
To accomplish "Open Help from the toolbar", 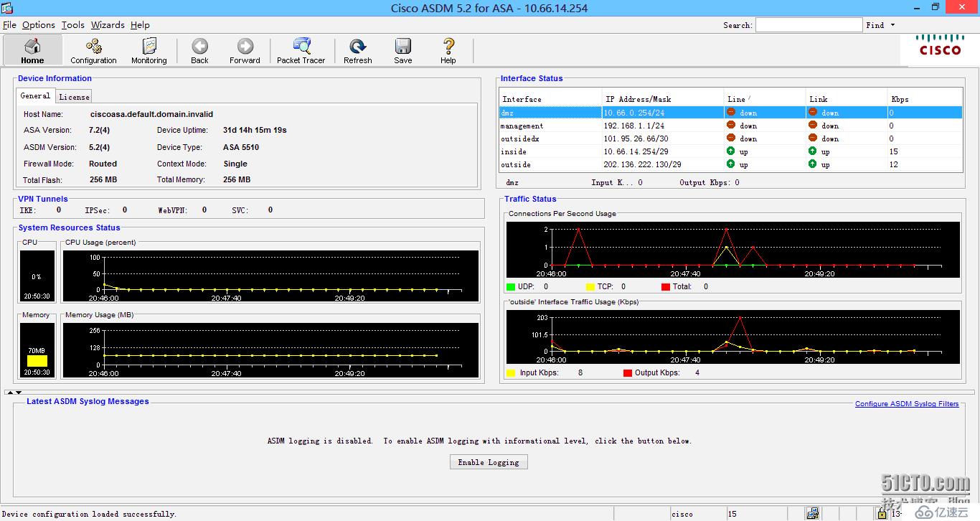I will point(448,50).
